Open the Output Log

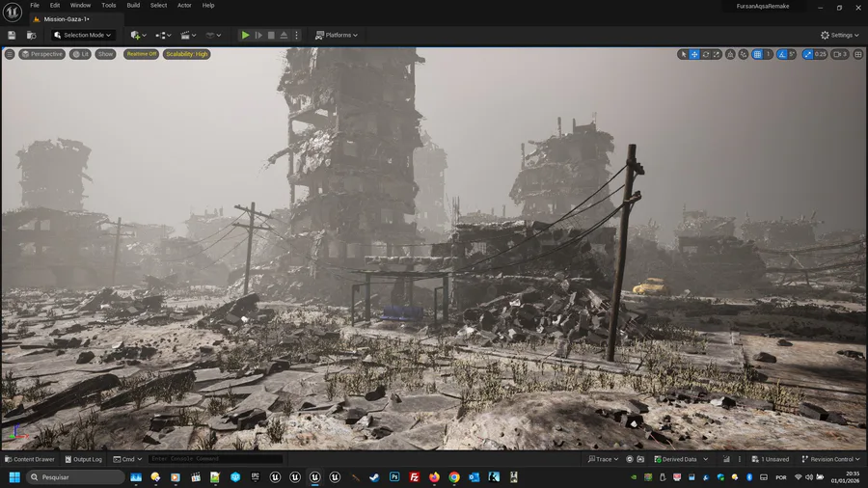pyautogui.click(x=84, y=459)
